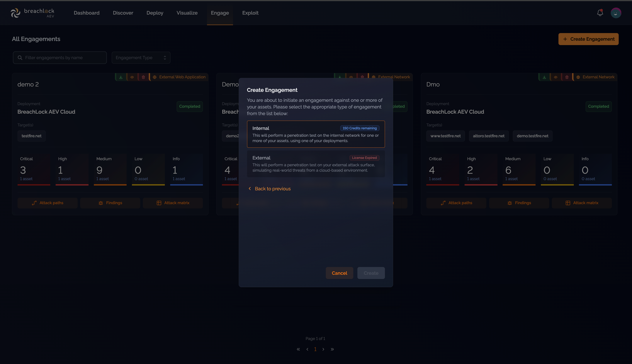Click the altoro.testfire.net target chip
The image size is (632, 364).
(488, 136)
